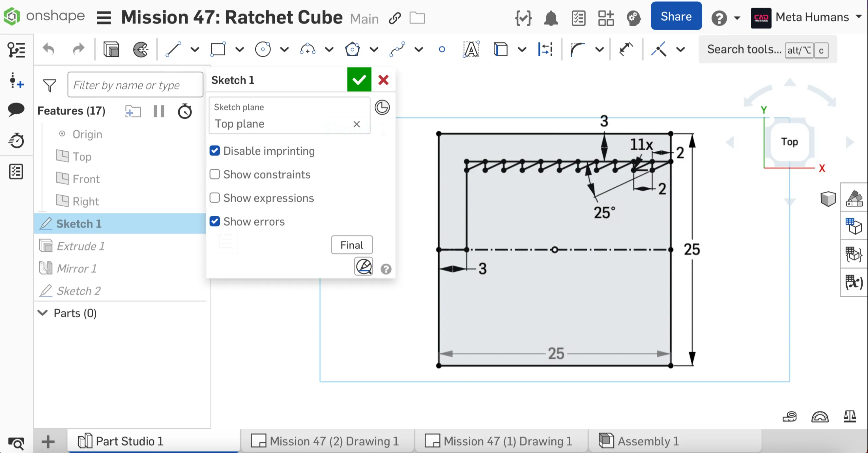The image size is (868, 453).
Task: Toggle Disable imprinting checkbox
Action: point(215,151)
